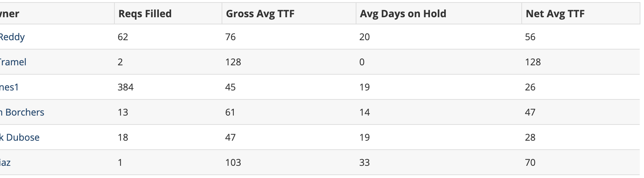Open the Dubose owner link
Image resolution: width=644 pixels, height=178 pixels.
pos(20,137)
